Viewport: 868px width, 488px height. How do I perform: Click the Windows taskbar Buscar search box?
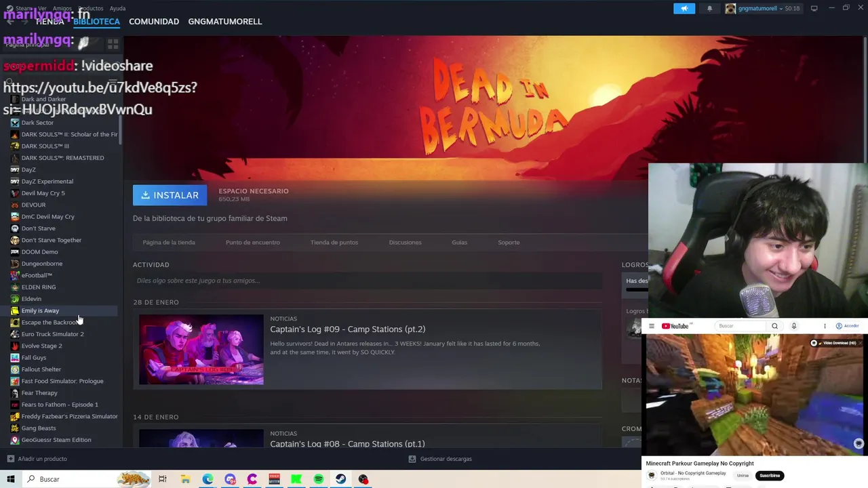86,479
